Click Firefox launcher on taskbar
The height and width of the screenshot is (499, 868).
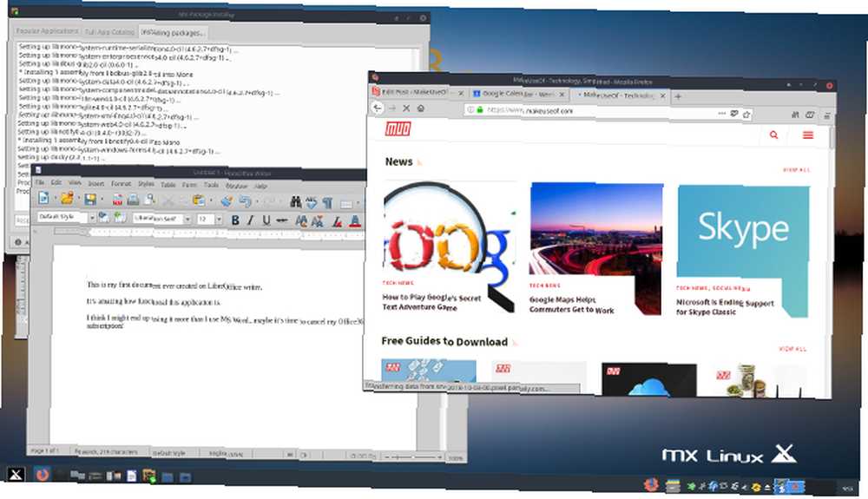click(42, 474)
